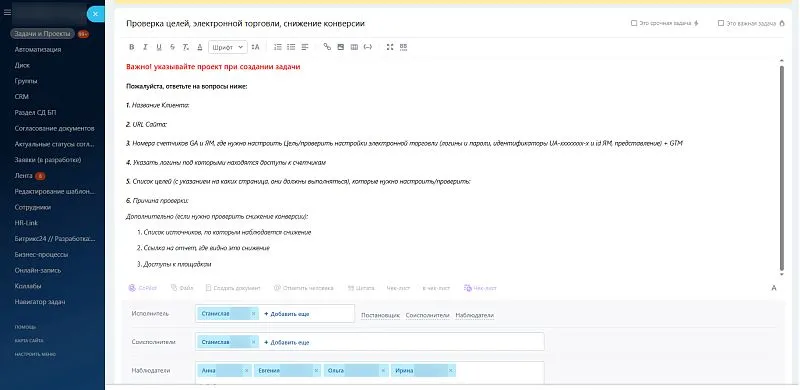This screenshot has width=800, height=390.
Task: Click карта сайта link in sidebar
Action: coord(29,340)
